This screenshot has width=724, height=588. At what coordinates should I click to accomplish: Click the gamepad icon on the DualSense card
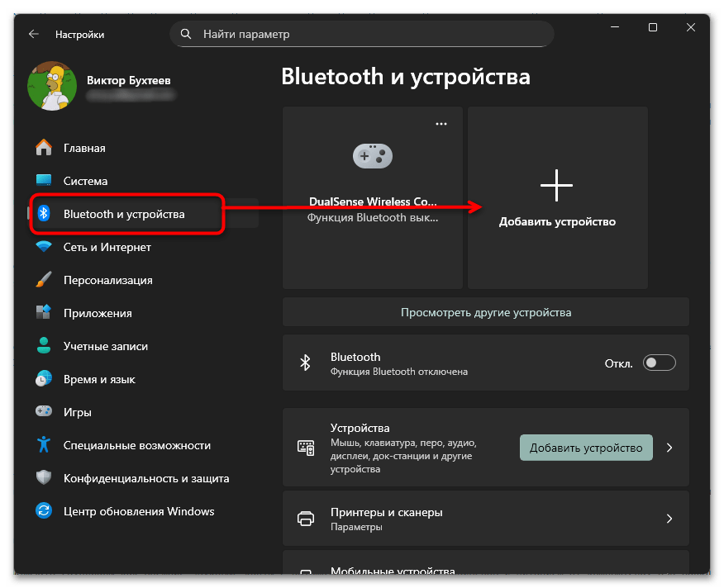tap(372, 156)
